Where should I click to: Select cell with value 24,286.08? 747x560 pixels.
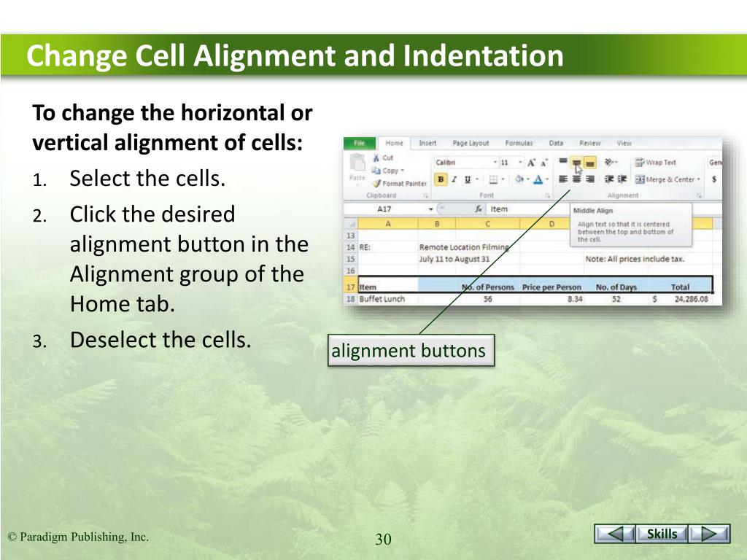[x=681, y=299]
